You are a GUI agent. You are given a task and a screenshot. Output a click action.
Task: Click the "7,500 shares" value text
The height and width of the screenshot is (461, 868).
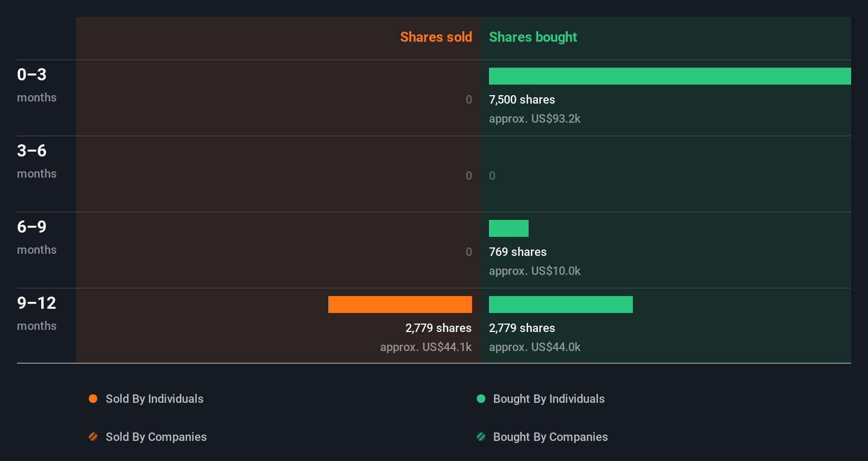tap(522, 99)
